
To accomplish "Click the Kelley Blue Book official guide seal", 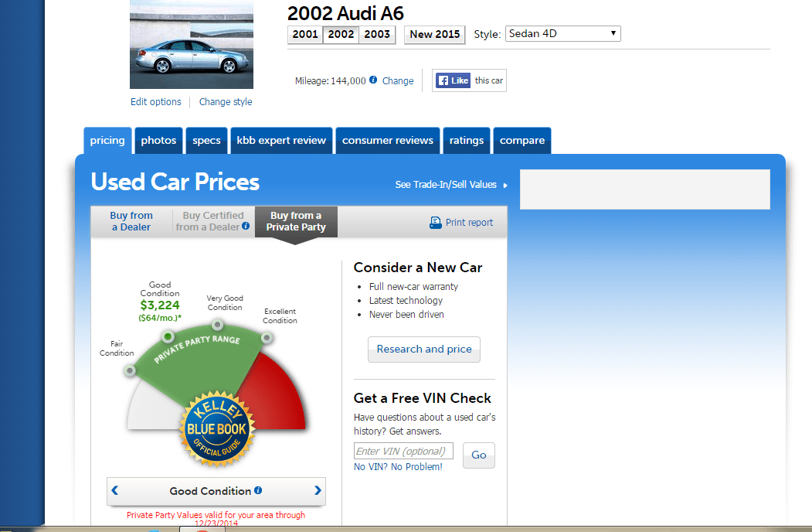I will coord(217,431).
